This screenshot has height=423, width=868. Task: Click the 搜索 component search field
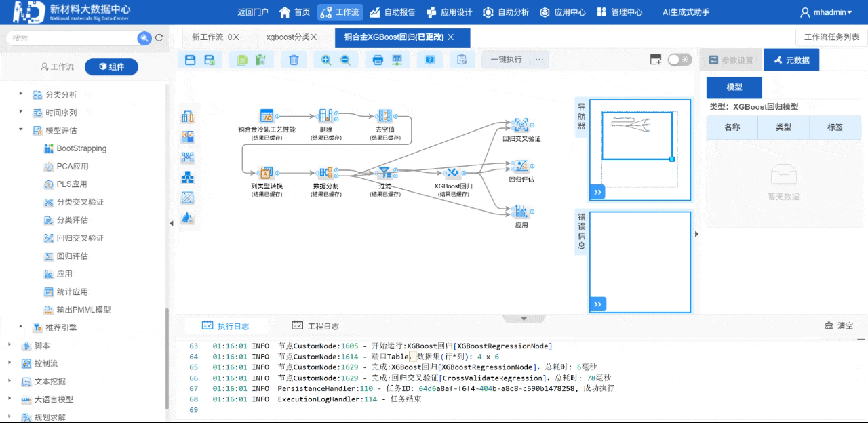(x=71, y=38)
